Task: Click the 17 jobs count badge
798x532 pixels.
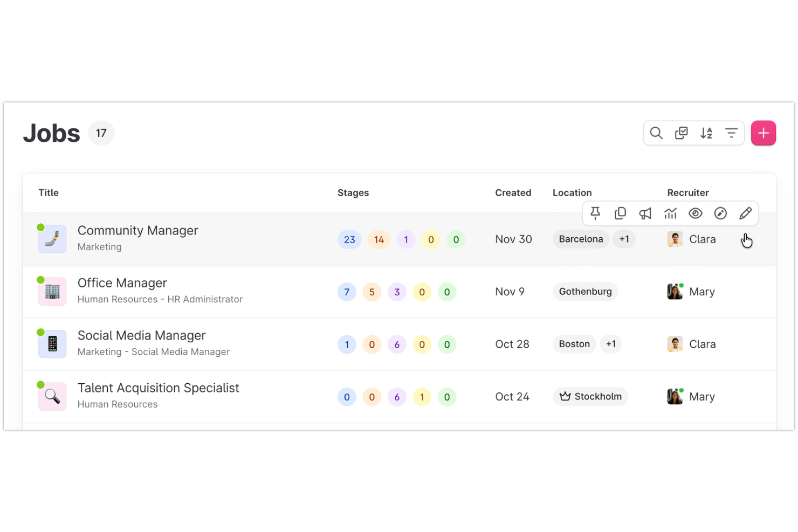Action: [101, 133]
